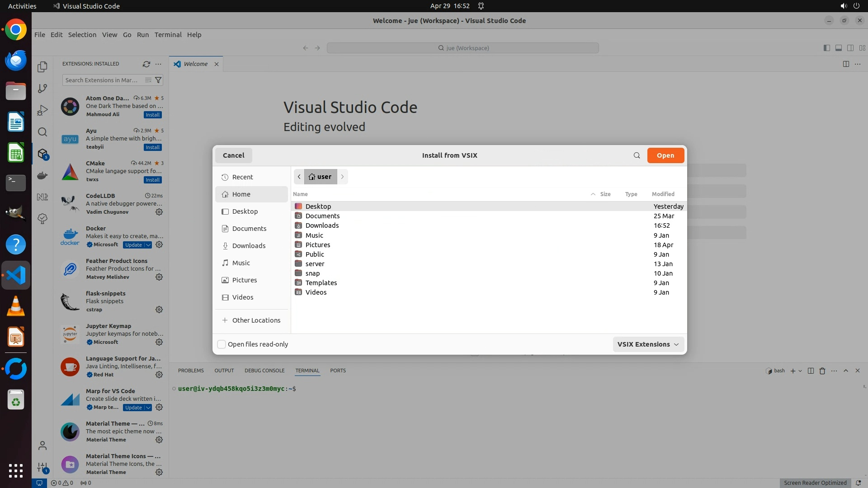The width and height of the screenshot is (868, 488).
Task: Open the VSIX Extensions file filter dropdown
Action: pyautogui.click(x=648, y=344)
